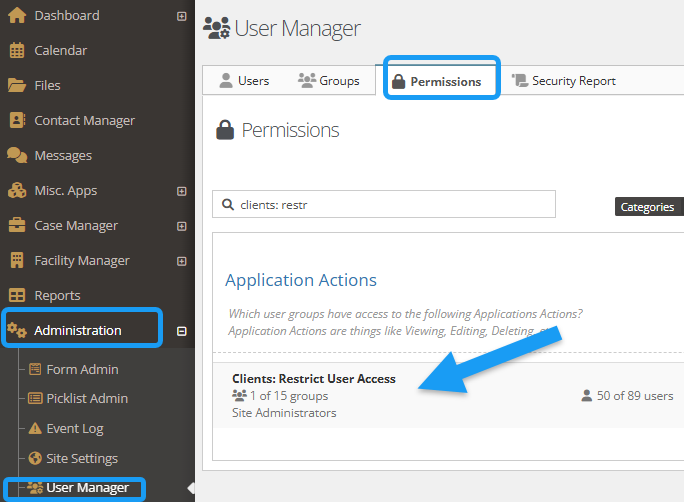Click the Dashboard house icon
The image size is (684, 502).
point(16,15)
